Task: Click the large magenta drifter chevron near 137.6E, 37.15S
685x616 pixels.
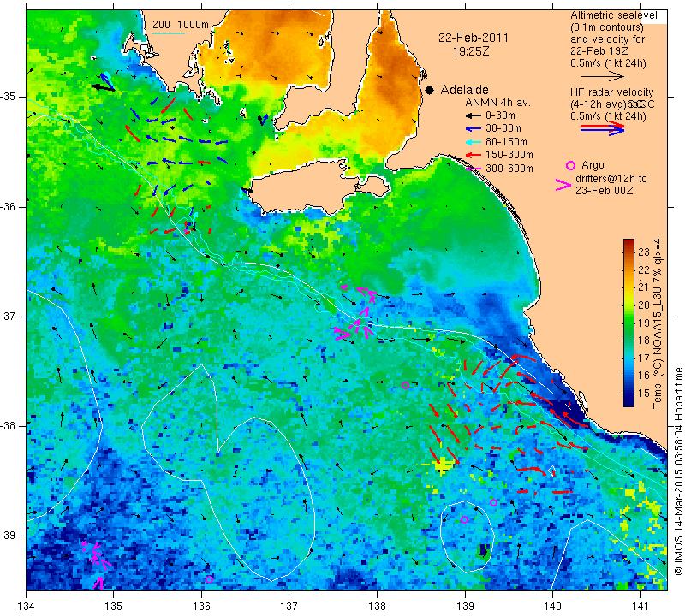Action: pyautogui.click(x=342, y=334)
